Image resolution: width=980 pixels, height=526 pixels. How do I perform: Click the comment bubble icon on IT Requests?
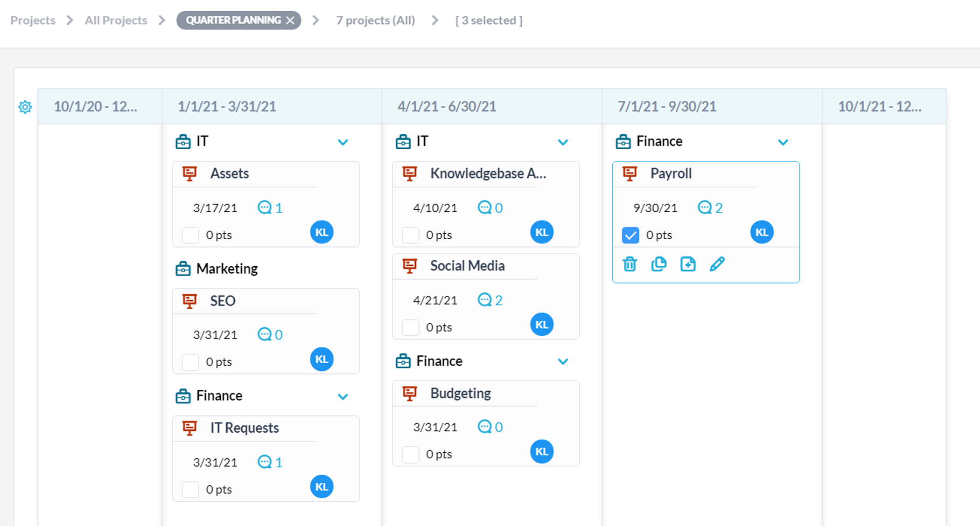tap(265, 461)
